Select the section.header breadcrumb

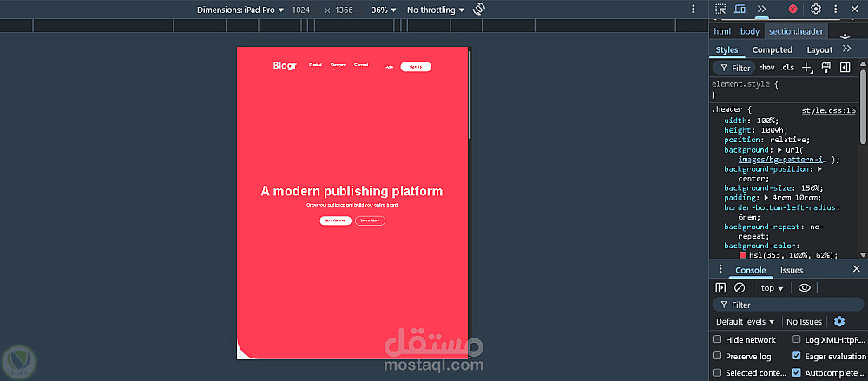tap(796, 31)
